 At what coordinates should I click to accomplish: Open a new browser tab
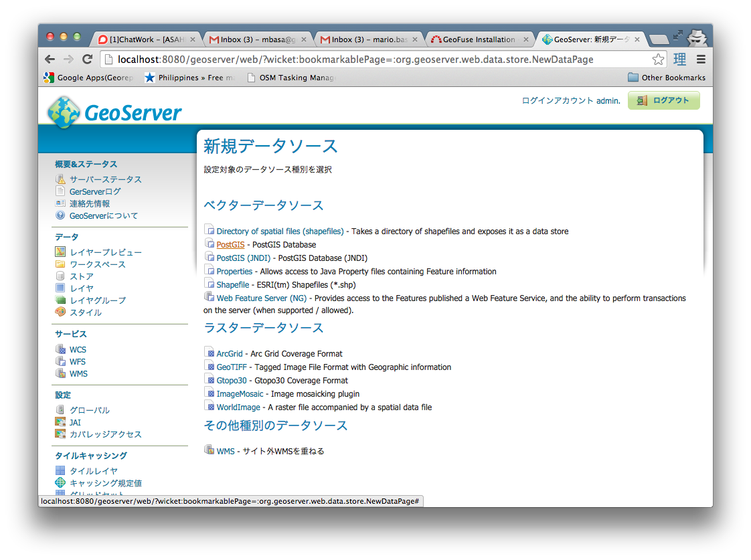coord(659,39)
